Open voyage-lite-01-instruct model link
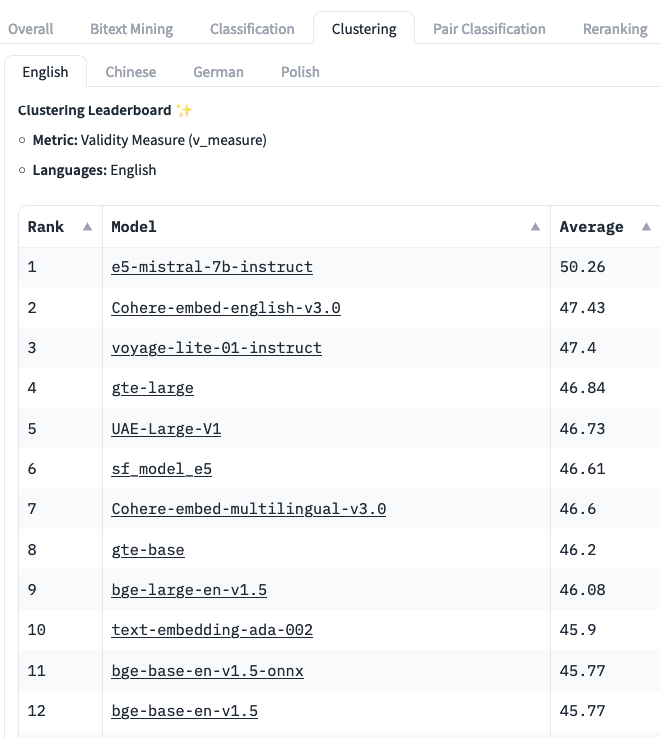Screen dimensions: 660x738 (217, 348)
